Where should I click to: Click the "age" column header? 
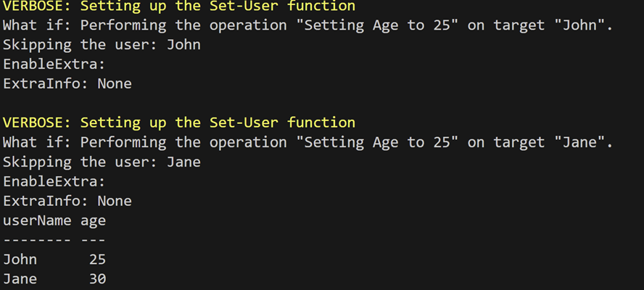click(x=94, y=220)
